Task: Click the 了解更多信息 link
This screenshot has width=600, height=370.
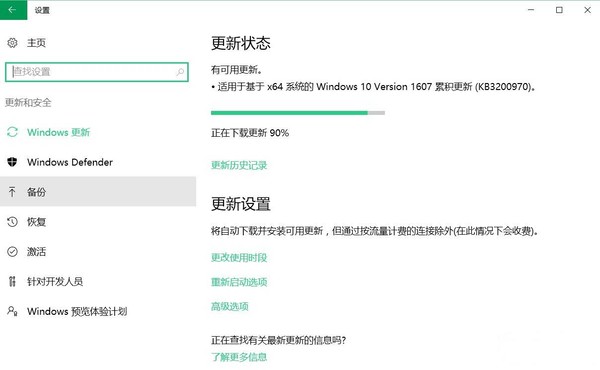Action: click(x=239, y=357)
